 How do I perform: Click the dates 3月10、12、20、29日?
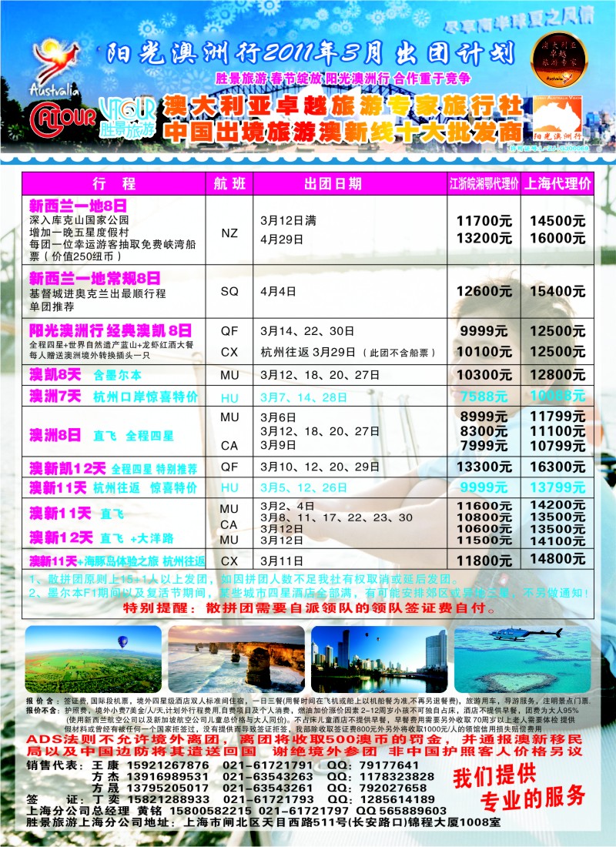click(x=320, y=467)
